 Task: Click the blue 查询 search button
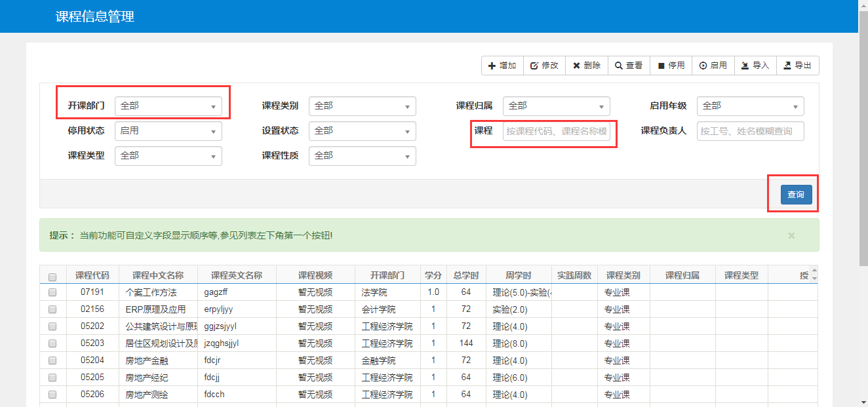click(796, 195)
